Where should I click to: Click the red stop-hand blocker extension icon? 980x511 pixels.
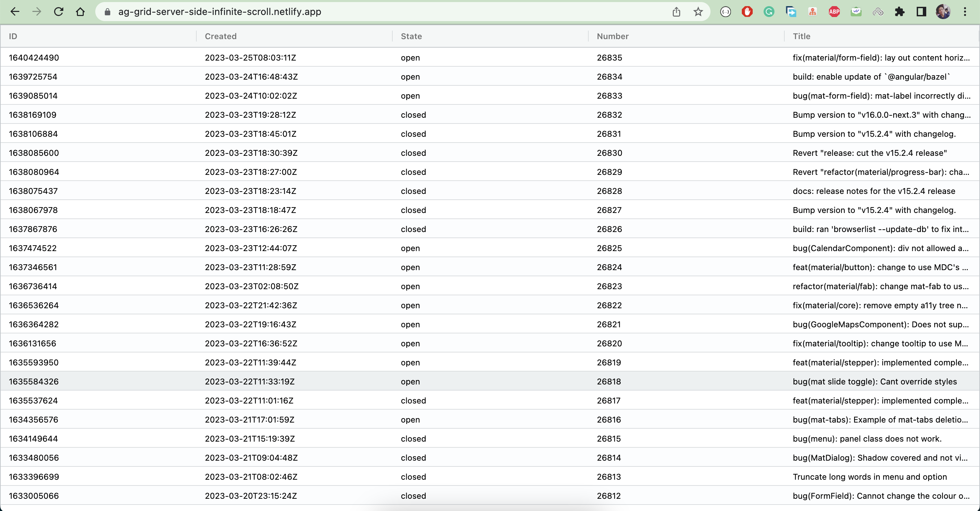click(x=747, y=12)
